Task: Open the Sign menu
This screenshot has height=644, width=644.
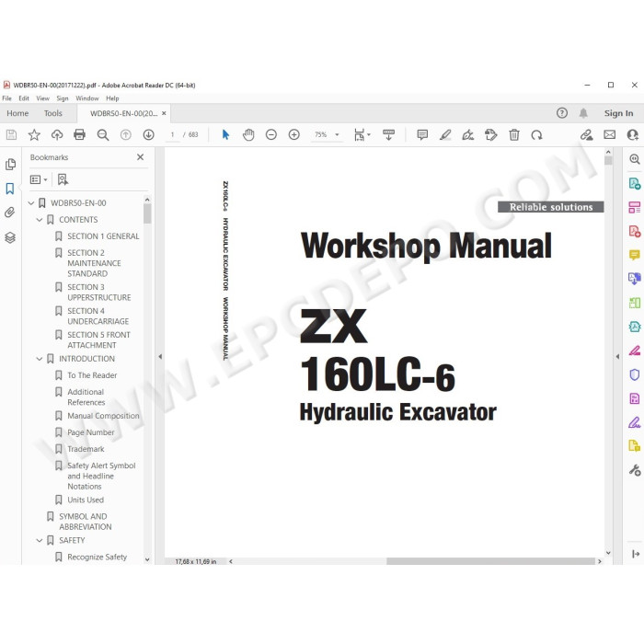Action: click(x=63, y=98)
